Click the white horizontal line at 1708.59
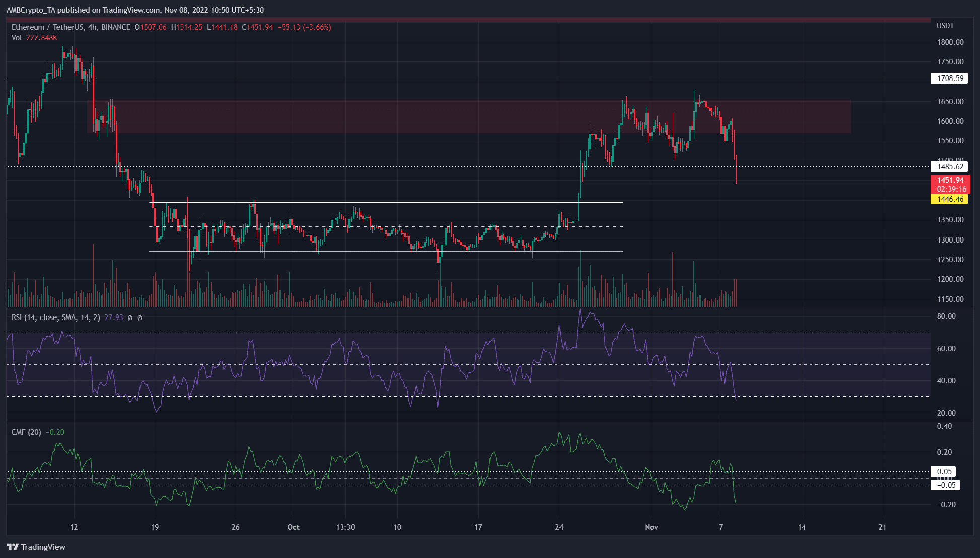 point(468,78)
